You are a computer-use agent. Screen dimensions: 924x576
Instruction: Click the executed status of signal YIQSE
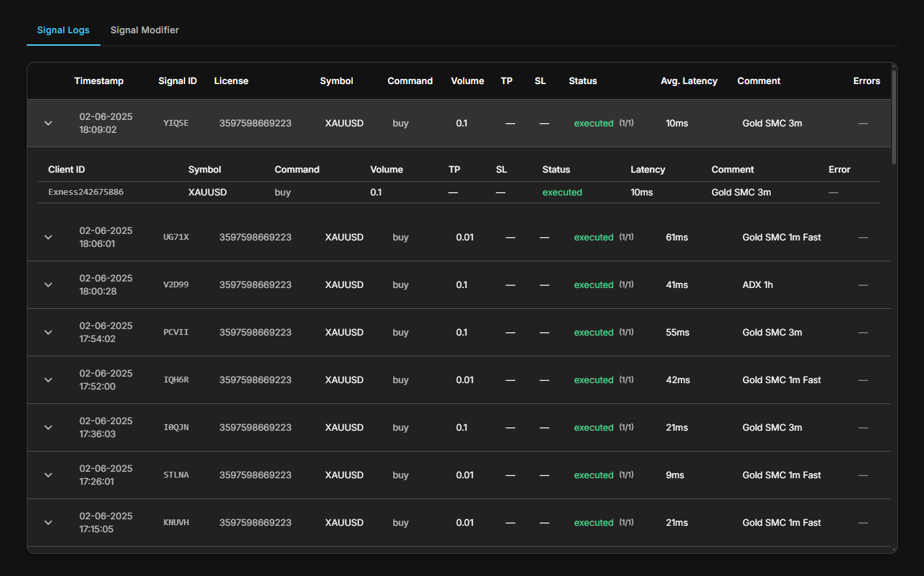click(x=593, y=122)
